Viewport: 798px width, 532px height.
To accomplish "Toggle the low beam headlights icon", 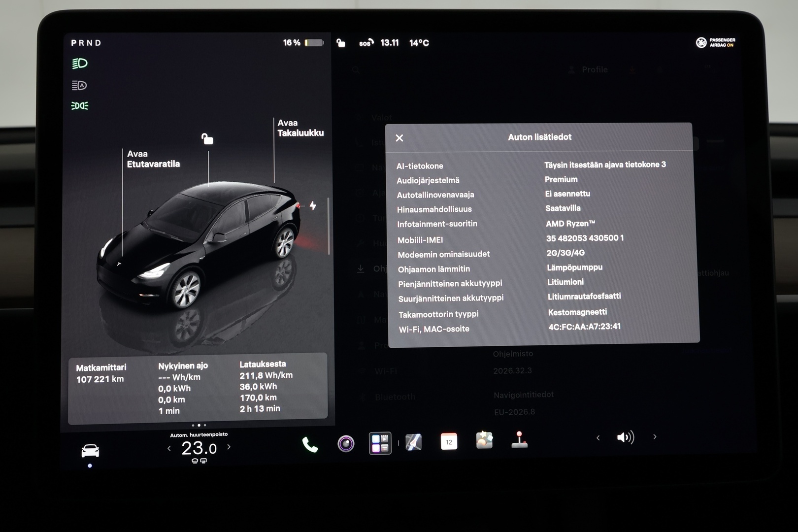I will pyautogui.click(x=80, y=64).
